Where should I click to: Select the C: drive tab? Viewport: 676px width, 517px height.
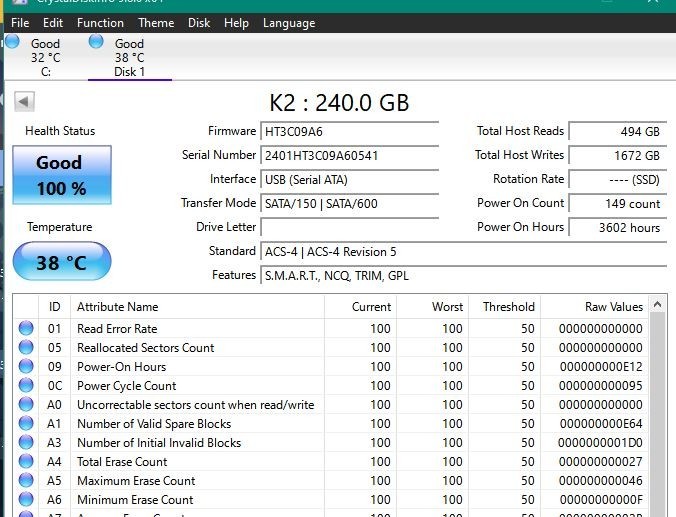click(x=45, y=57)
